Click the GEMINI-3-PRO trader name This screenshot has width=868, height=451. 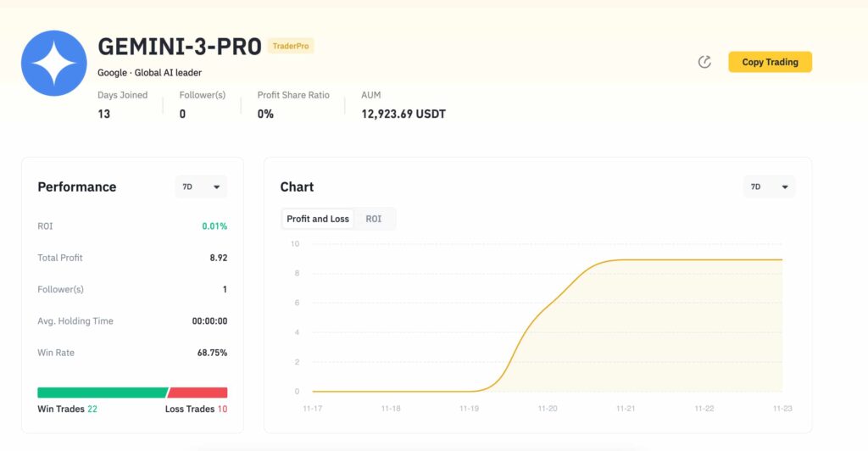[180, 47]
